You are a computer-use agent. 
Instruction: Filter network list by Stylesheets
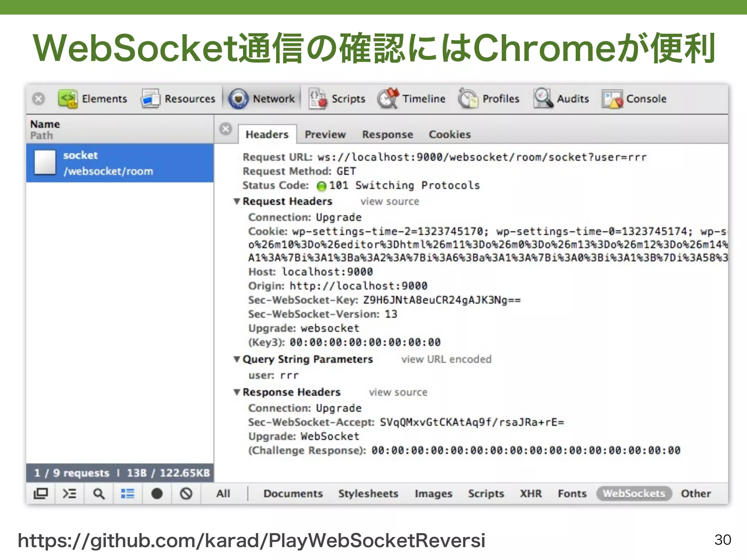(x=368, y=494)
